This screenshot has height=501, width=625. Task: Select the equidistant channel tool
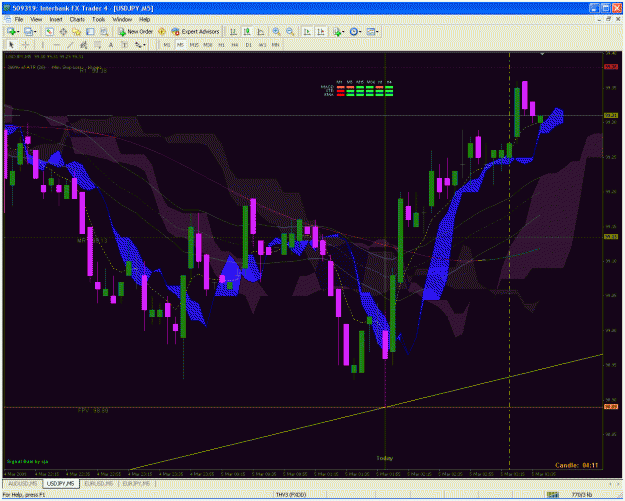pyautogui.click(x=84, y=45)
